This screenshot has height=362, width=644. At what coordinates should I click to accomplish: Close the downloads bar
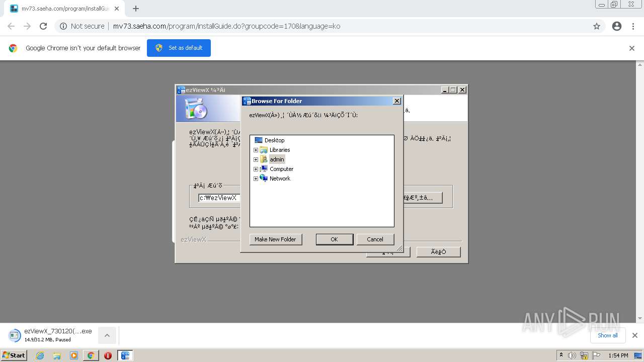click(635, 335)
